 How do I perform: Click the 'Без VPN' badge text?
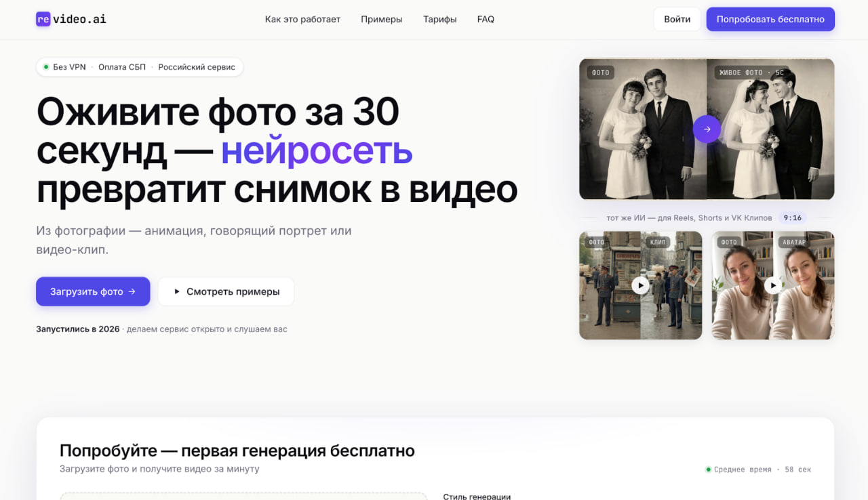69,67
